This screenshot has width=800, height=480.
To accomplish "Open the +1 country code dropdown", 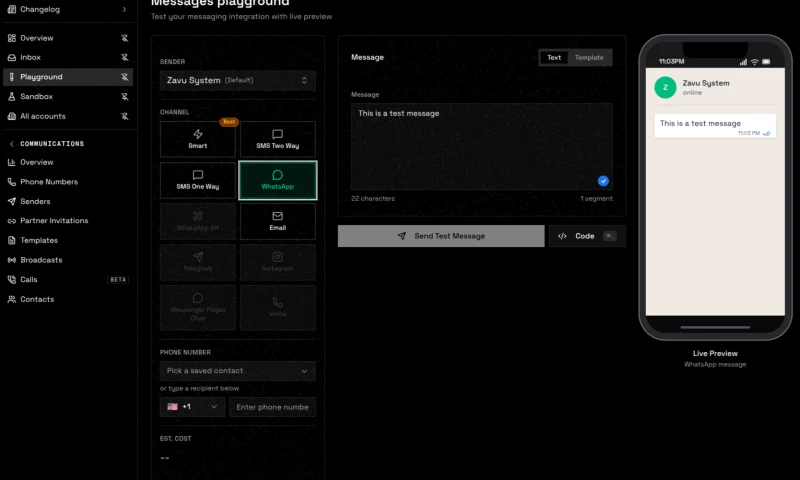I will [192, 407].
